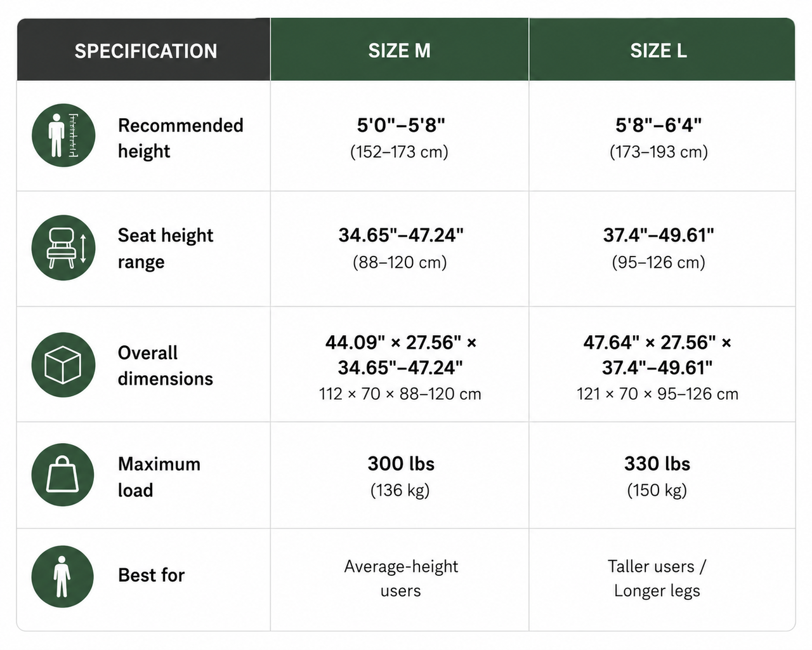The width and height of the screenshot is (812, 650).
Task: Click the 300 lbs load value
Action: point(401,463)
